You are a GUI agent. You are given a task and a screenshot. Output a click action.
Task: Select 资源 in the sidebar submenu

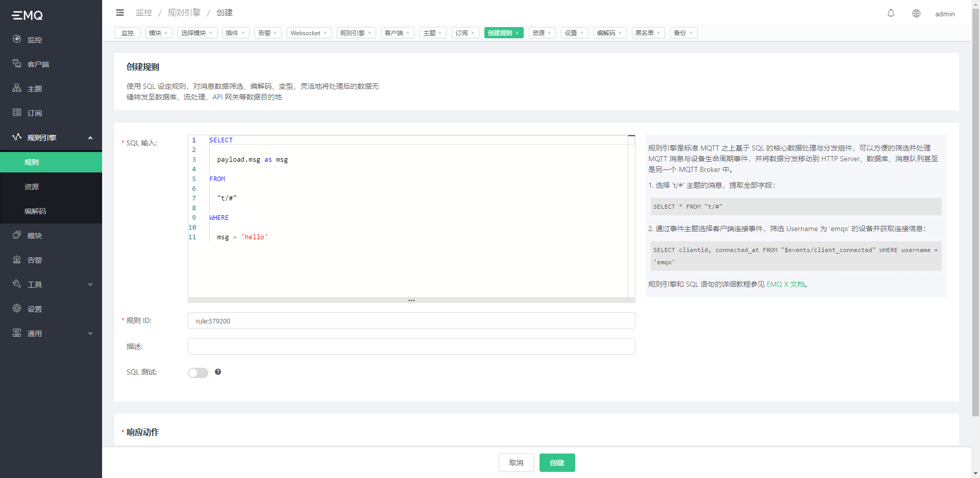point(51,187)
